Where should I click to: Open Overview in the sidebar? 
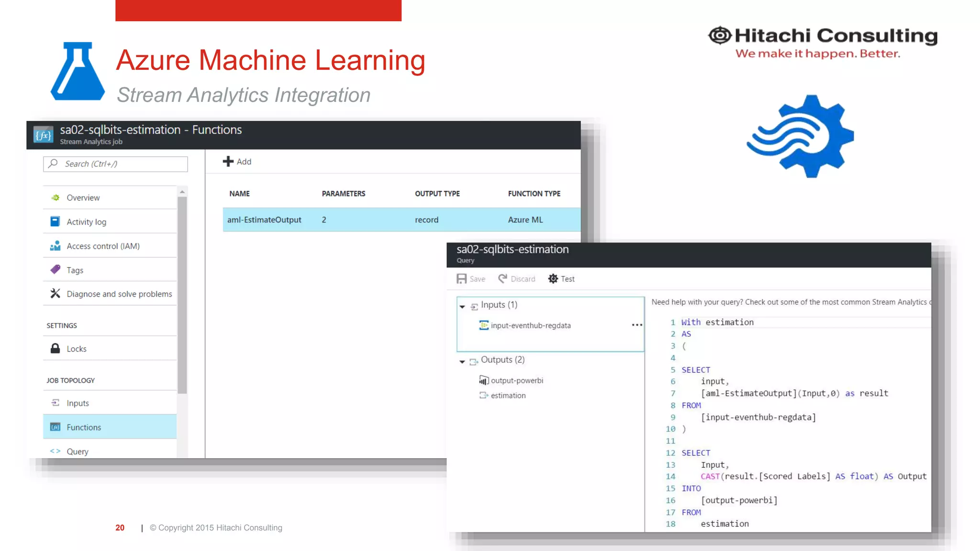click(x=110, y=198)
